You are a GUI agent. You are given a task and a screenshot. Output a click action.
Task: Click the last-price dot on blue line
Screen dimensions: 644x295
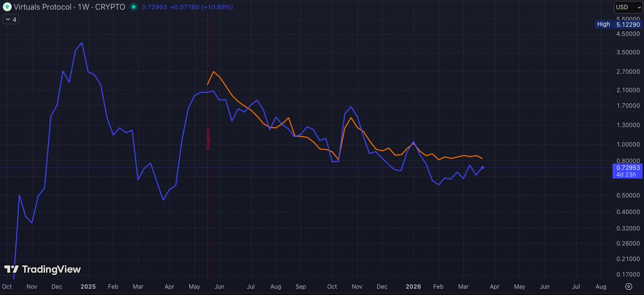click(x=482, y=168)
